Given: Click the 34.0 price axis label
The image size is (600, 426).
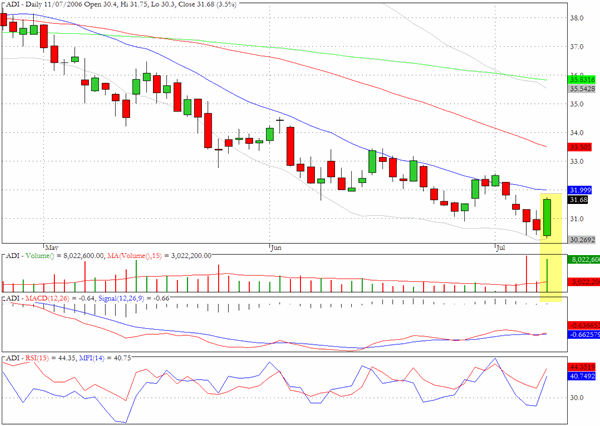Looking at the screenshot, I should tap(577, 133).
